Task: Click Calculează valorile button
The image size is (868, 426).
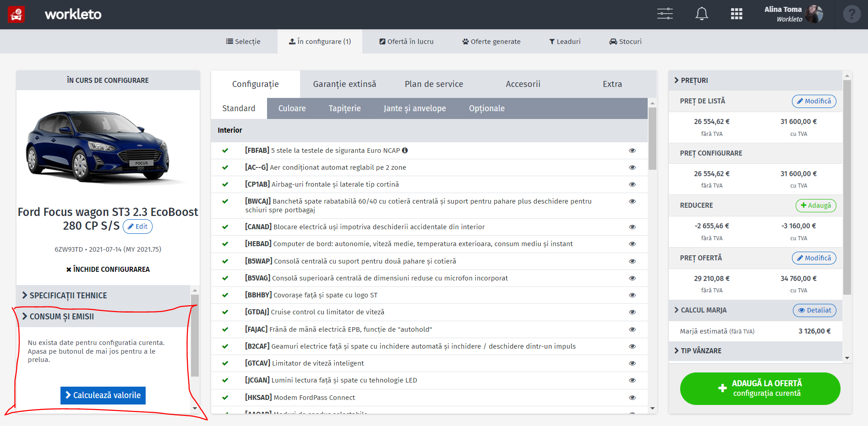Action: (103, 395)
